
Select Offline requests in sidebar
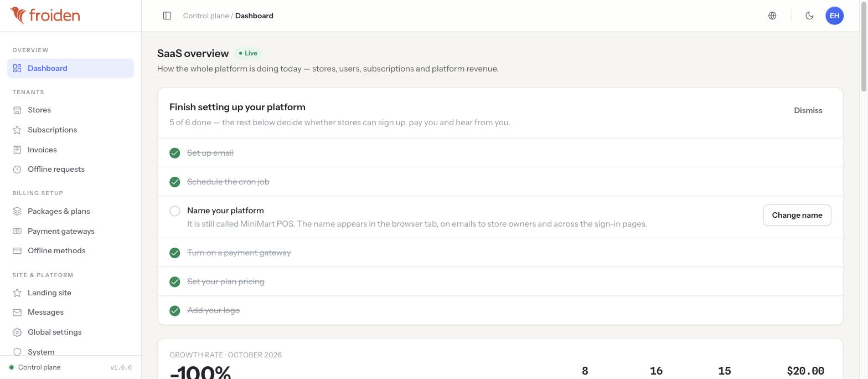tap(70, 169)
